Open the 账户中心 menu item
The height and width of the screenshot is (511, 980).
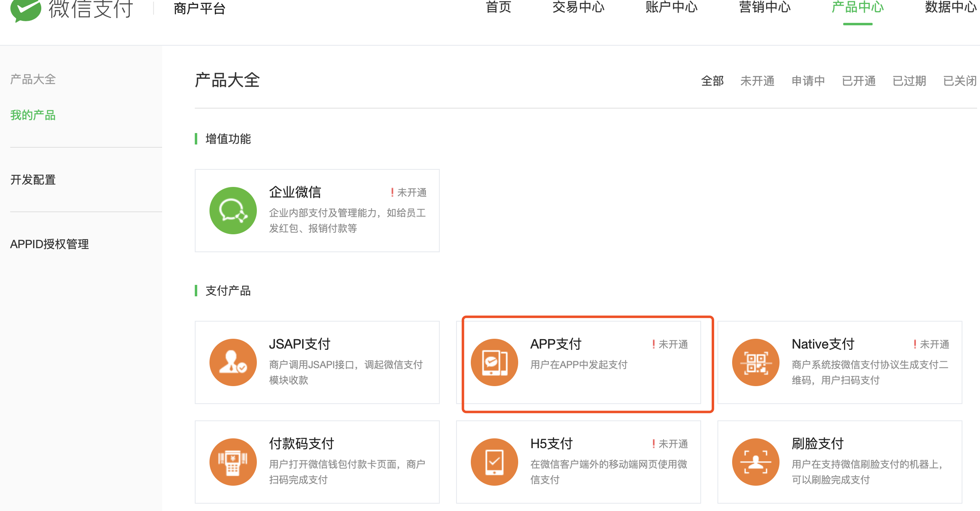point(671,7)
